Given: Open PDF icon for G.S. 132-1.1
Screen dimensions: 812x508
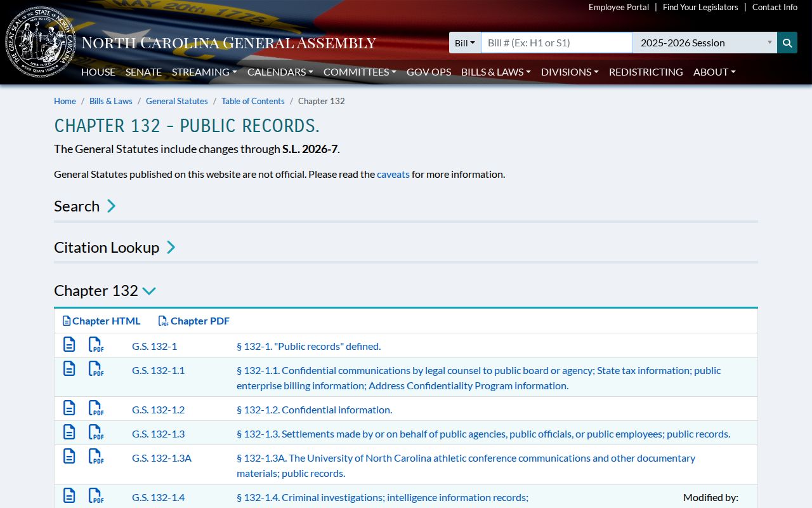Looking at the screenshot, I should 96,369.
